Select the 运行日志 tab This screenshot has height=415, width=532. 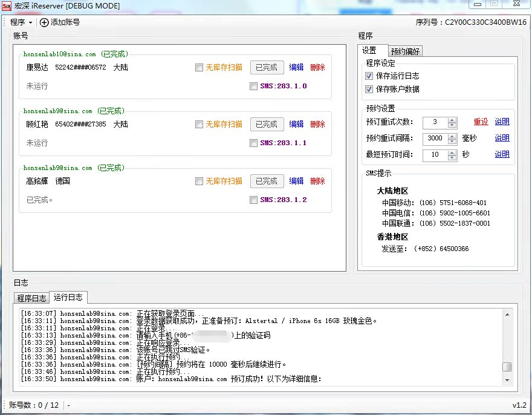[68, 297]
